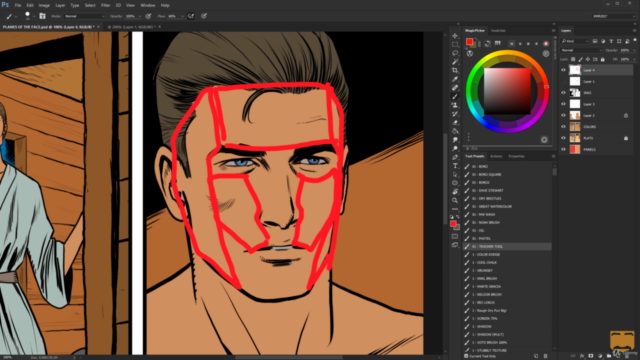Select the Brush tool in toolbar

(x=455, y=96)
